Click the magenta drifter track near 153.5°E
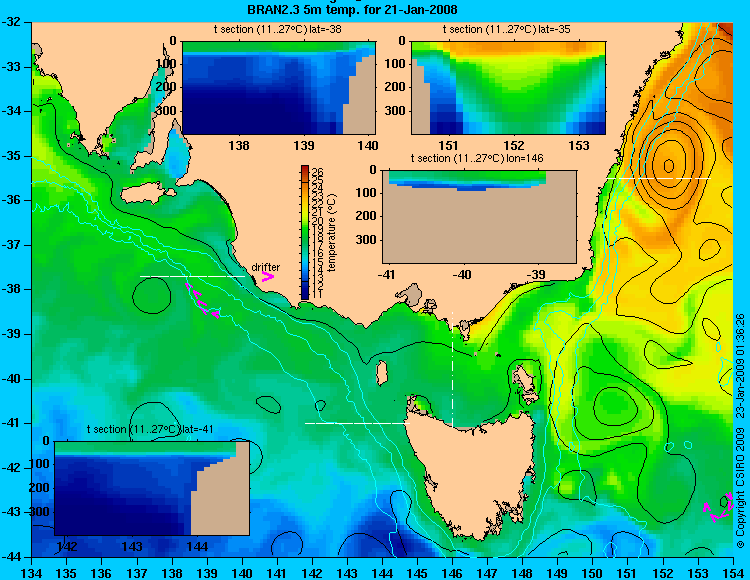This screenshot has height=580, width=750. pos(718,508)
